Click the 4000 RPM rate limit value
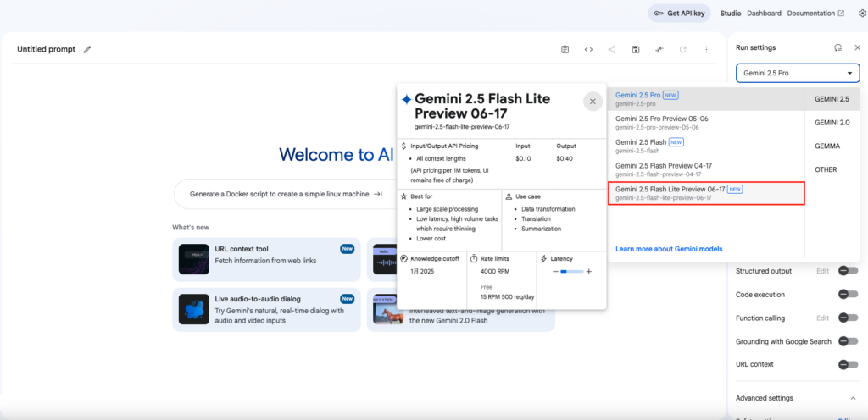868x420 pixels. click(x=495, y=271)
